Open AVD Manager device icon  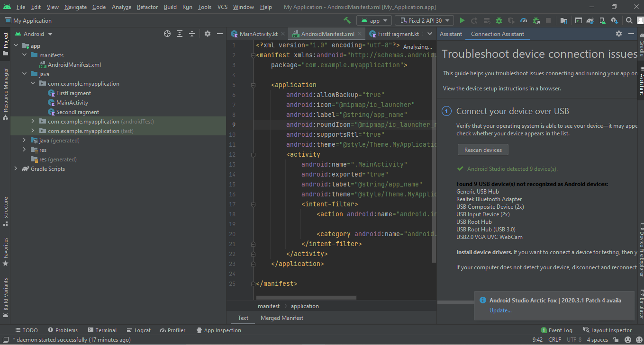click(603, 20)
